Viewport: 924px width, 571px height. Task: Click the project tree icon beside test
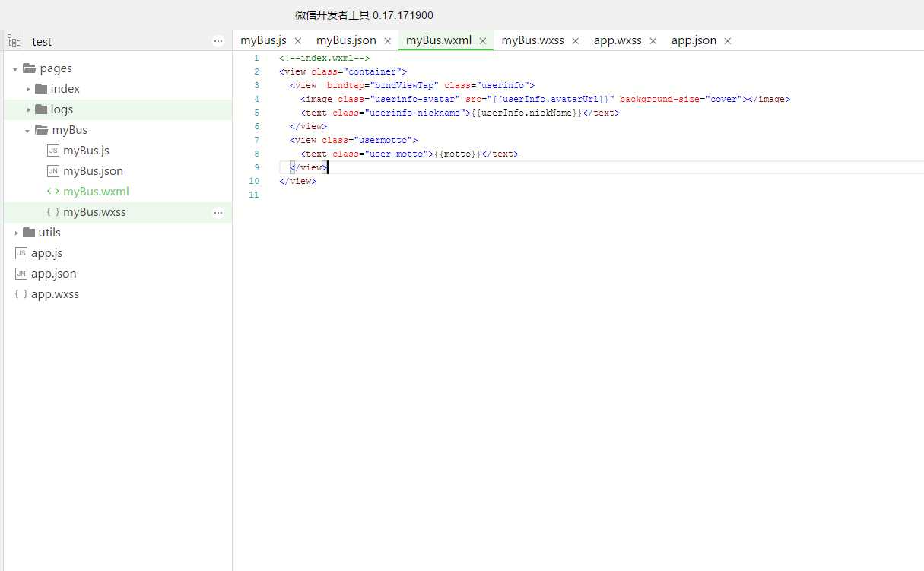(x=14, y=41)
